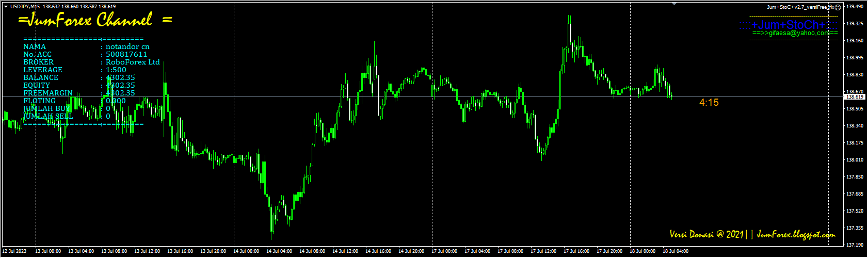Viewport: 868px width, 258px height.
Task: Click the broker value RoboForex Ltd
Action: click(133, 62)
